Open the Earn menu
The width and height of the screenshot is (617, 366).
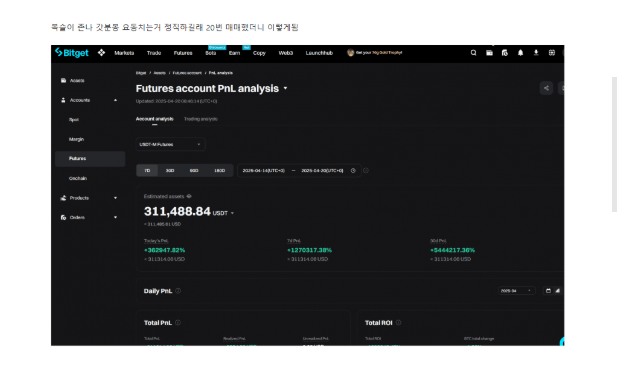coord(234,53)
